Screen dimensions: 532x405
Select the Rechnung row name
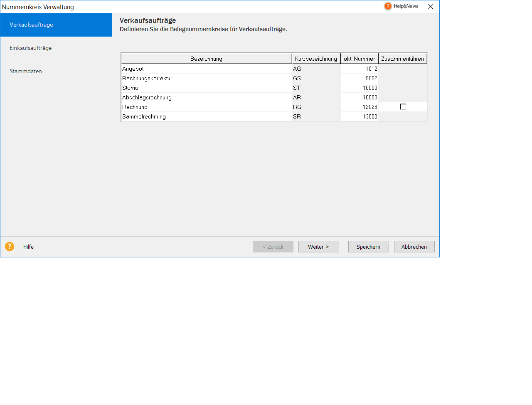click(x=207, y=107)
